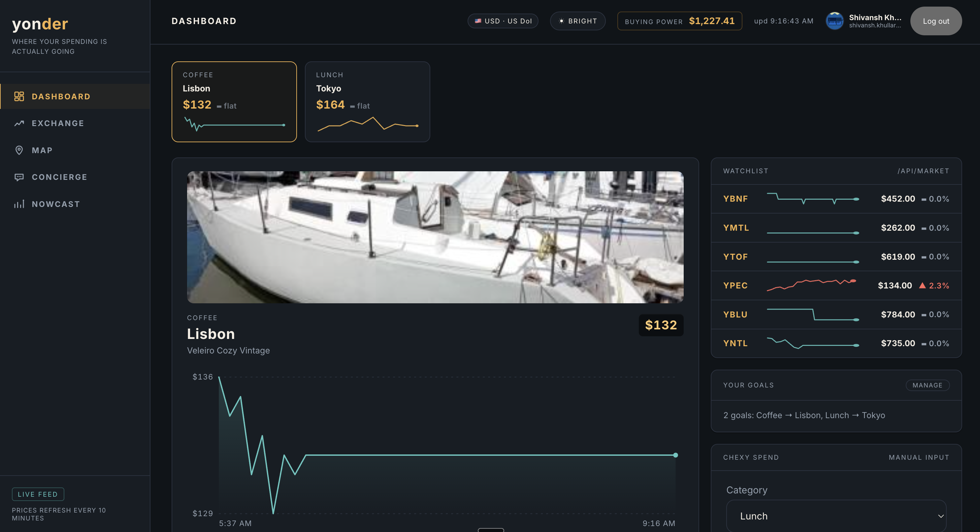Open the YMTL watchlist row

836,228
